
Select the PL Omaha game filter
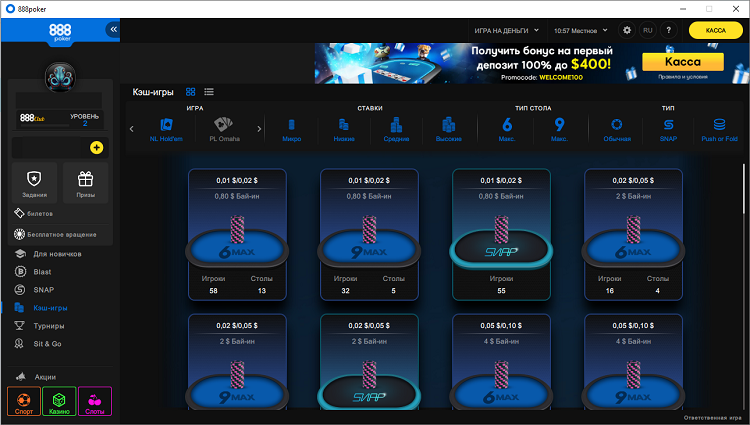coord(222,129)
